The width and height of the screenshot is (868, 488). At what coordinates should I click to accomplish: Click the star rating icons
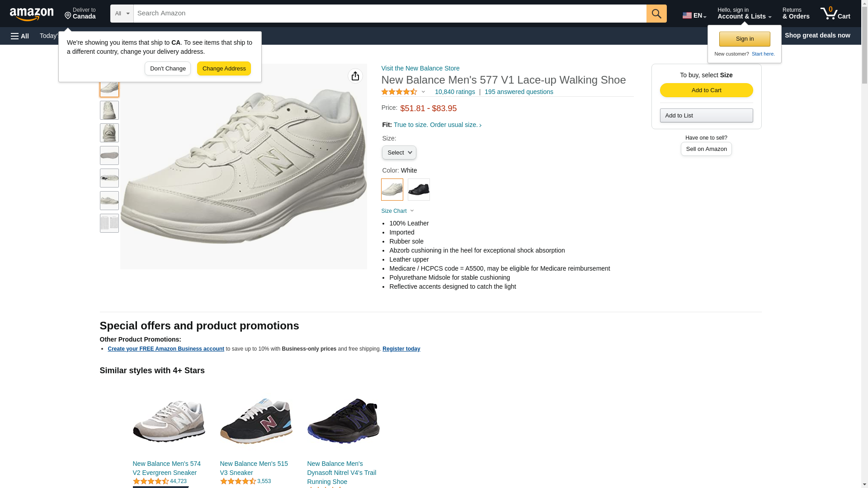pos(399,92)
